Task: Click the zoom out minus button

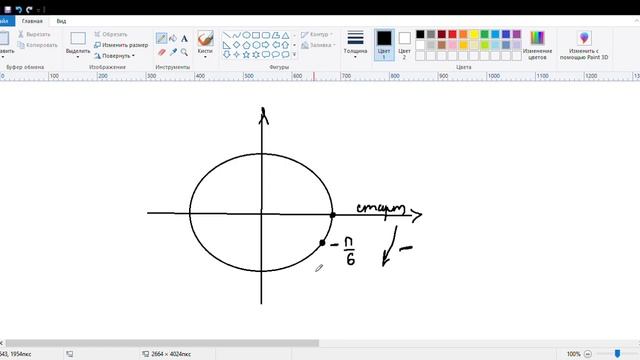Action: coord(588,354)
